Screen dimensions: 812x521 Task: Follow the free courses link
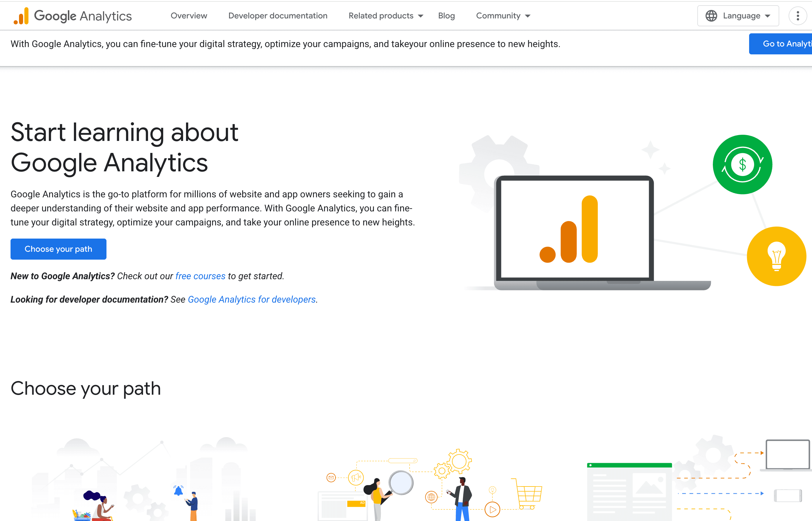click(x=200, y=276)
